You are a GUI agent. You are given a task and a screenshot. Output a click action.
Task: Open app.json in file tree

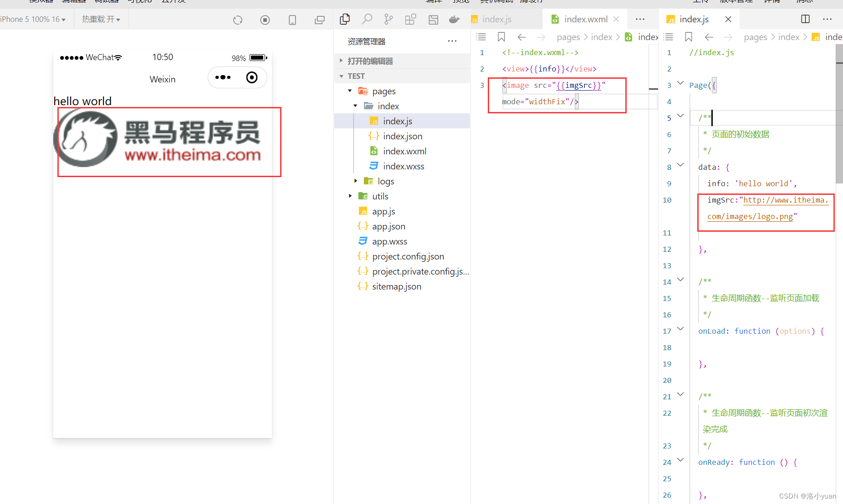tap(402, 226)
